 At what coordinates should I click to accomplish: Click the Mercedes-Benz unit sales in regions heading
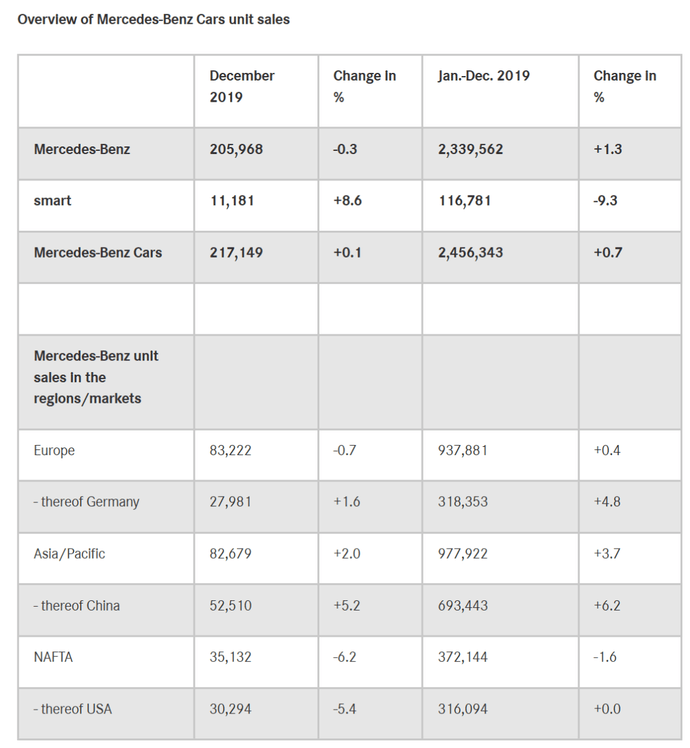pyautogui.click(x=96, y=377)
